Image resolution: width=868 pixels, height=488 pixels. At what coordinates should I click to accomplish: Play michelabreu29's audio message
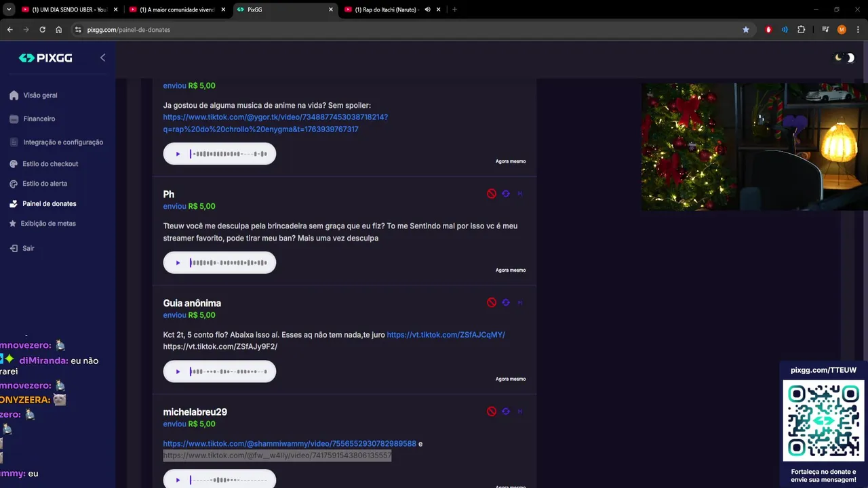(178, 480)
